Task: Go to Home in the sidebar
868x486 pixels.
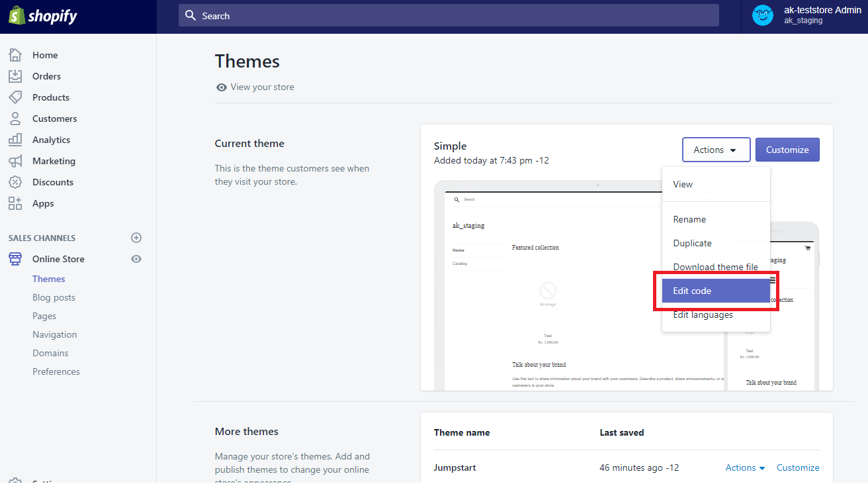Action: (45, 55)
